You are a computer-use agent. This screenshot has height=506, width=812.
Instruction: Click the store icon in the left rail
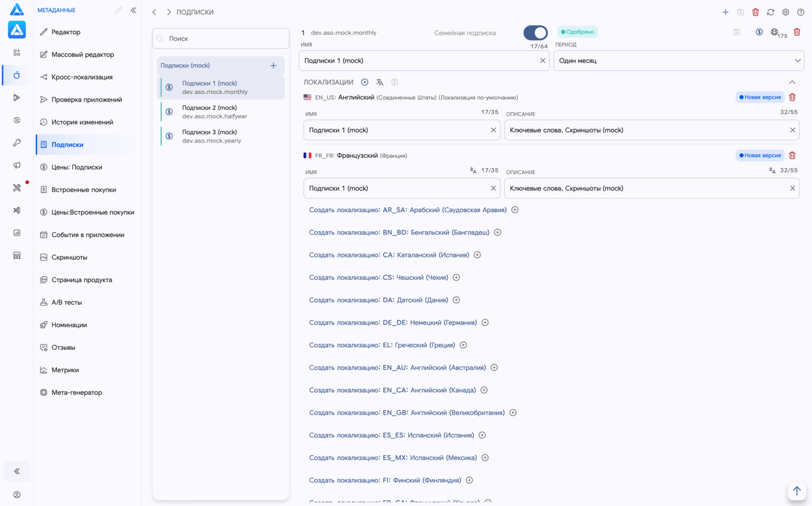(x=17, y=255)
